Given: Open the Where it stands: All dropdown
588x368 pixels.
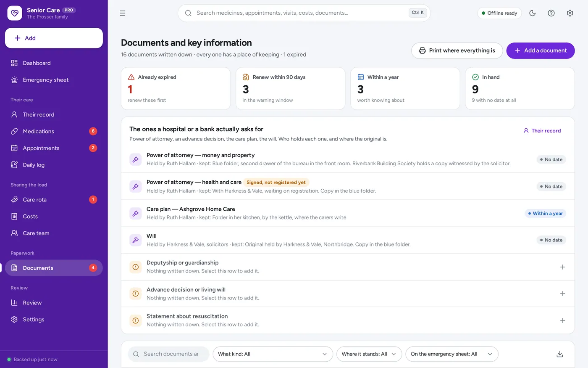Looking at the screenshot, I should [x=369, y=354].
